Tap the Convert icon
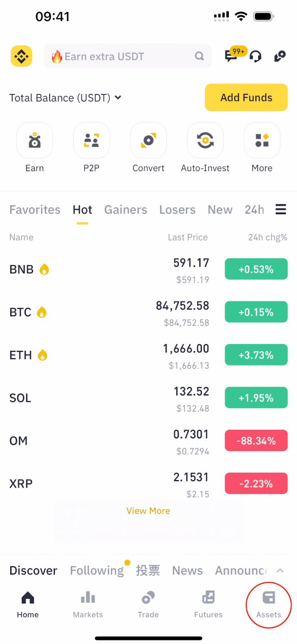297x644 pixels. coord(148,141)
